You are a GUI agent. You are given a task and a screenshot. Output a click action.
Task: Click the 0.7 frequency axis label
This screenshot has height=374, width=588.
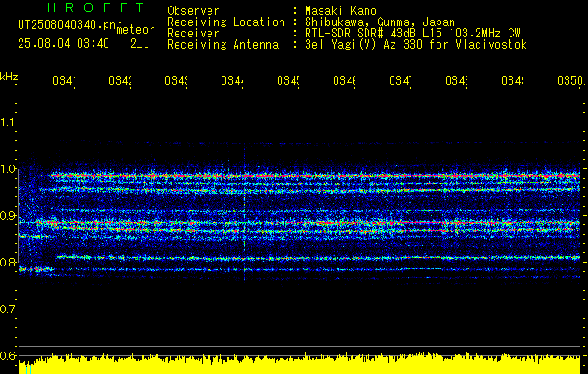click(7, 309)
